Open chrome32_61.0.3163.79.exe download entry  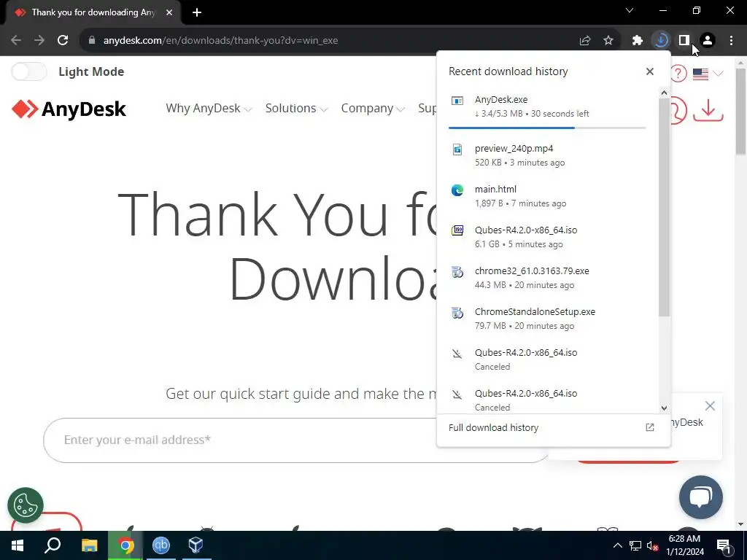tap(547, 278)
